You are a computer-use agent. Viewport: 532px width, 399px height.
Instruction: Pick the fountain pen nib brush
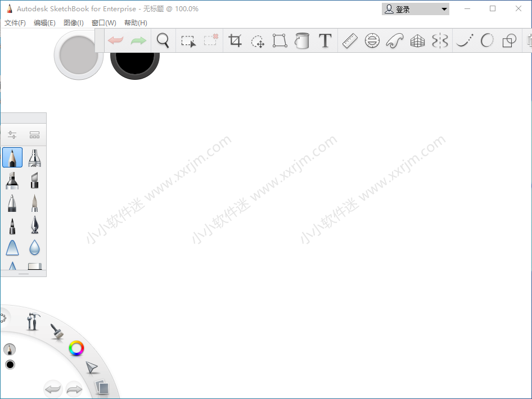(x=35, y=225)
